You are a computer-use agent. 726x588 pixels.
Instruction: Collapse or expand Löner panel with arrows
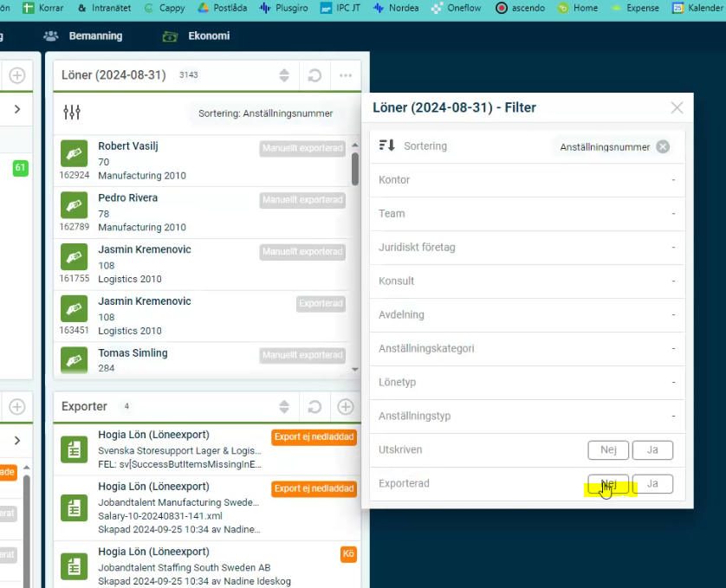(284, 75)
